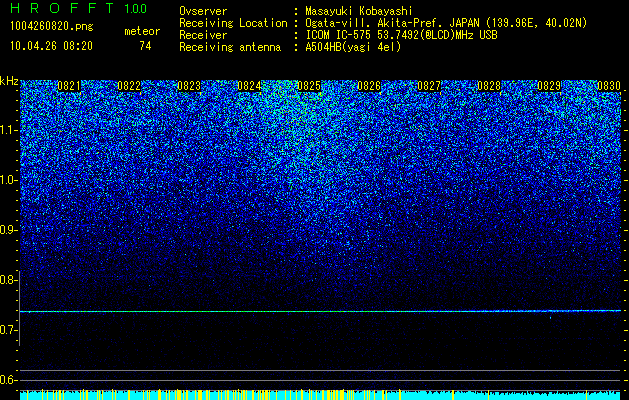The width and height of the screenshot is (629, 400).
Task: Click the HROFFT 1.0.0 title text
Action: [79, 8]
